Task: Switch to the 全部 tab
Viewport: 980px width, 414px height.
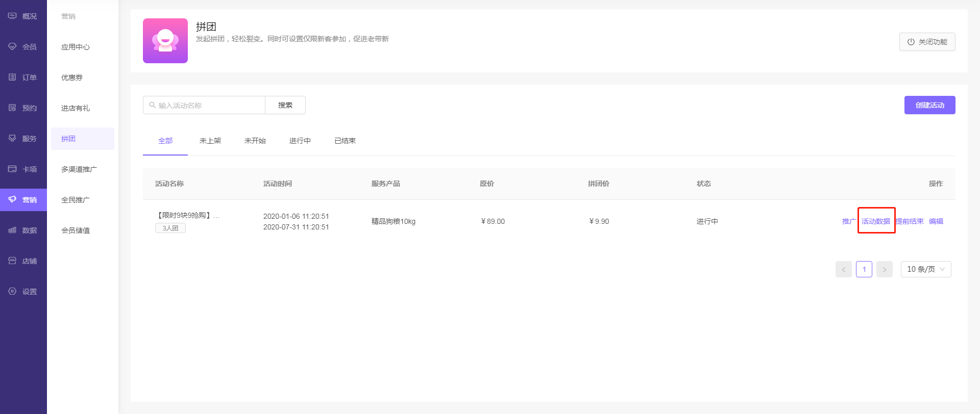Action: (165, 141)
